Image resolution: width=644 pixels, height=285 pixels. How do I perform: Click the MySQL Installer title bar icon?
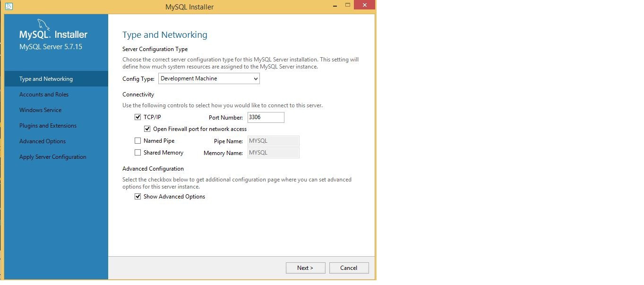pyautogui.click(x=8, y=7)
